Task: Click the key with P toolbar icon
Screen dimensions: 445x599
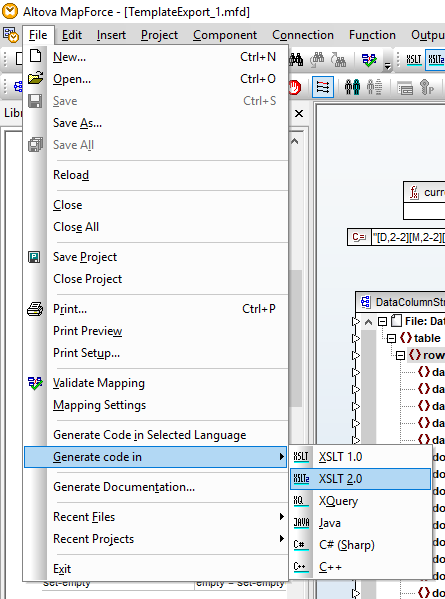Action: tap(427, 87)
